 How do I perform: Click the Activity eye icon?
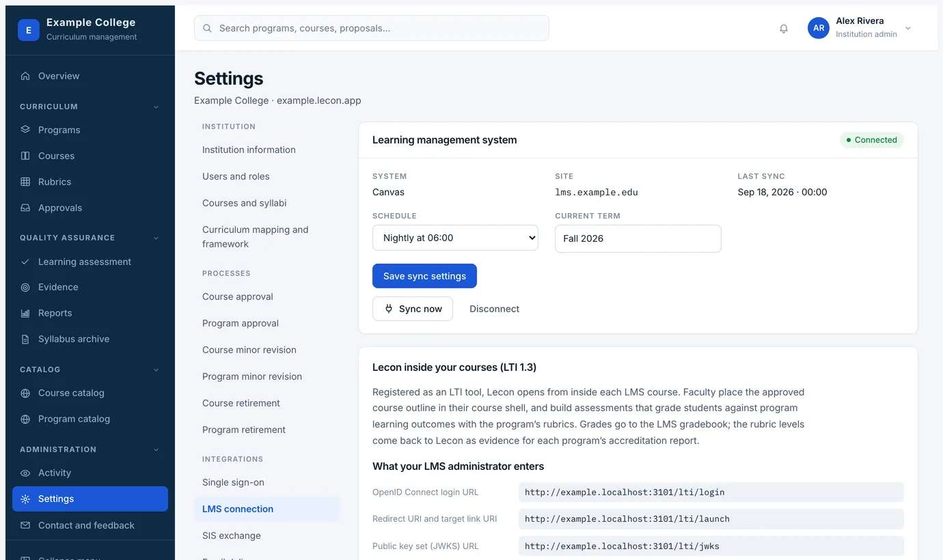pyautogui.click(x=25, y=473)
